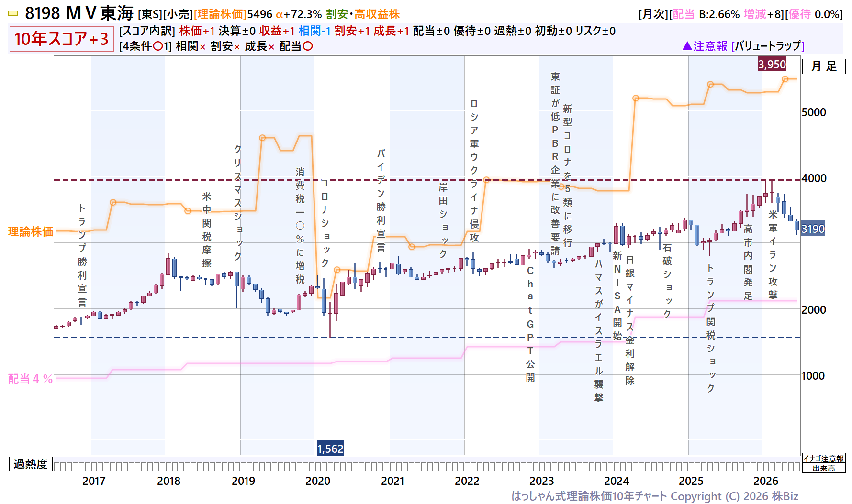The image size is (852, 504).
Task: Click the リスク±0 score item
Action: click(x=595, y=31)
